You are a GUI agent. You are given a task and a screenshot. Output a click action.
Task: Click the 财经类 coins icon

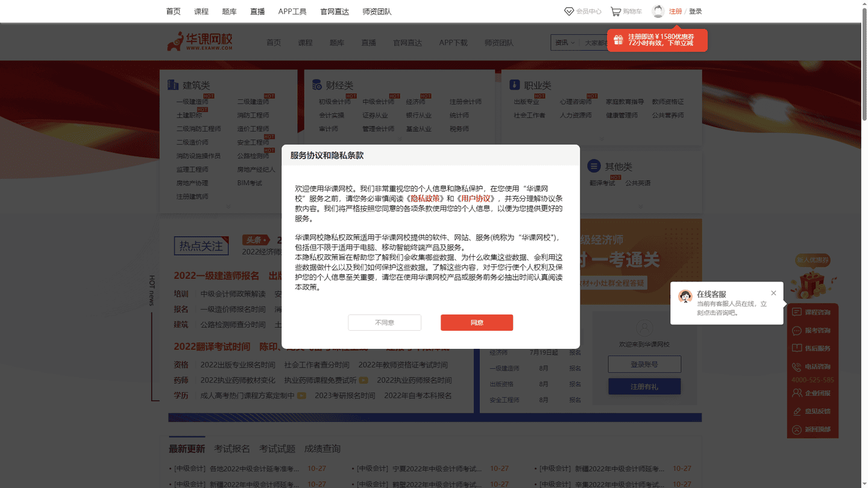(x=317, y=85)
